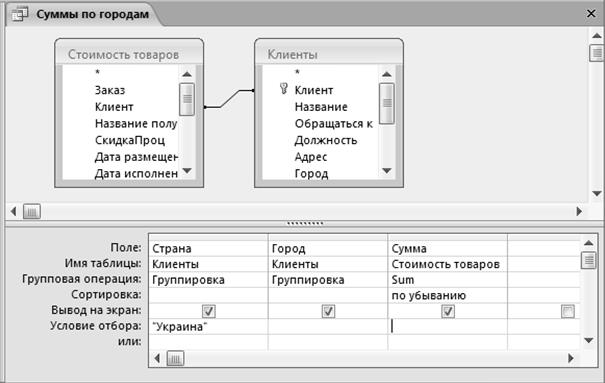The image size is (605, 383).
Task: Click right arrow of the table pane horizontal scrollbar
Action: point(579,211)
